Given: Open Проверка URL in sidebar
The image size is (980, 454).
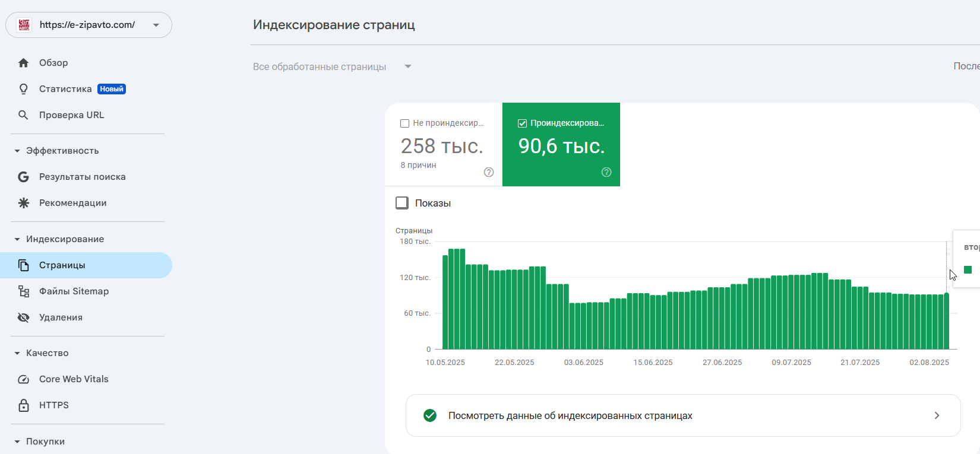Looking at the screenshot, I should 86,115.
